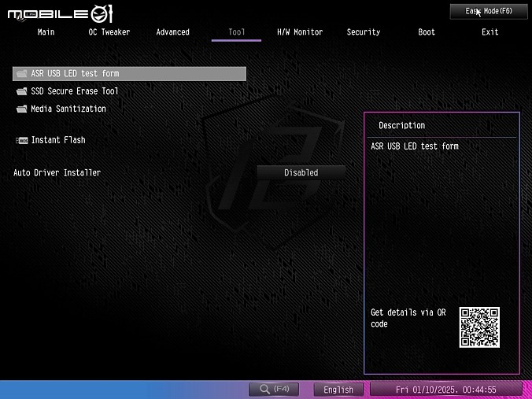Switch to the OC Tweaker tab
This screenshot has height=399, width=532.
pos(109,32)
